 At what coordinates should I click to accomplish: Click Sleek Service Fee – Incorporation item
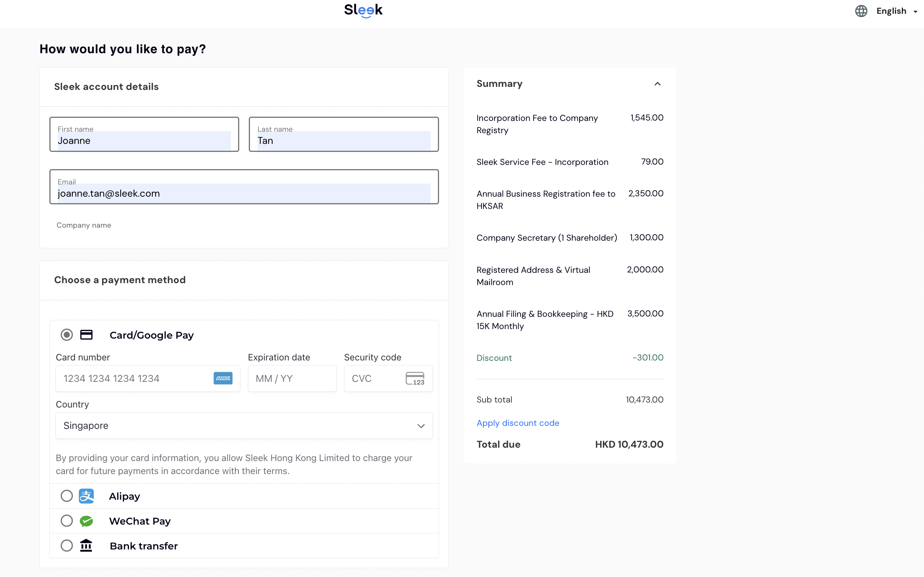[x=542, y=162]
